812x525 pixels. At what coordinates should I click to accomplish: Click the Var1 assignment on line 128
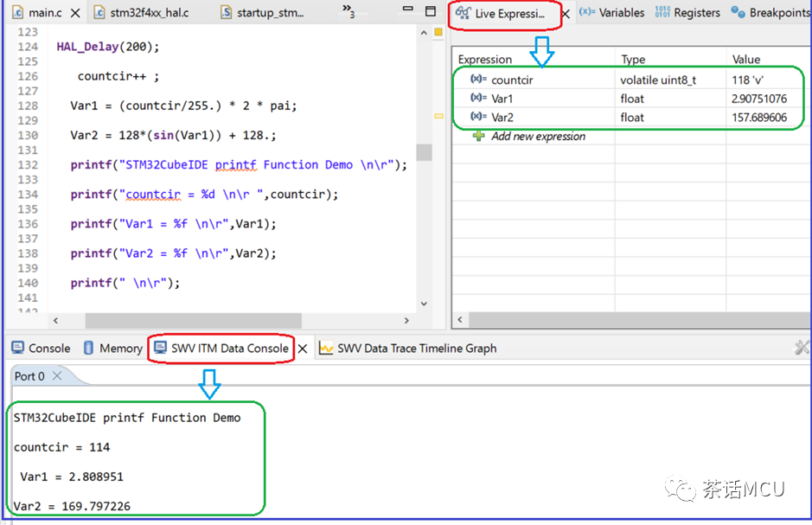click(183, 106)
